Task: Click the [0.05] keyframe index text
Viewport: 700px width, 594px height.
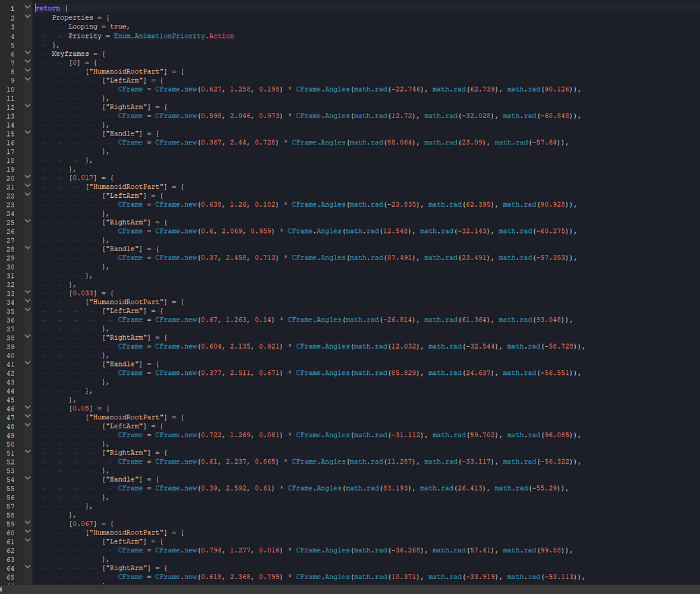Action: point(81,409)
